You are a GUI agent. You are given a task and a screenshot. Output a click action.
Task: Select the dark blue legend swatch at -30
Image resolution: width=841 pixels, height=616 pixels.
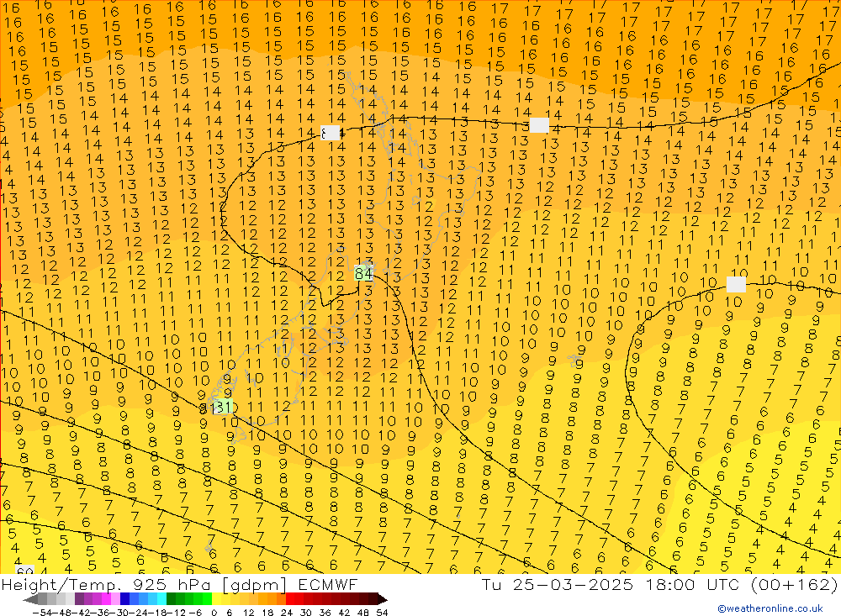point(125,599)
